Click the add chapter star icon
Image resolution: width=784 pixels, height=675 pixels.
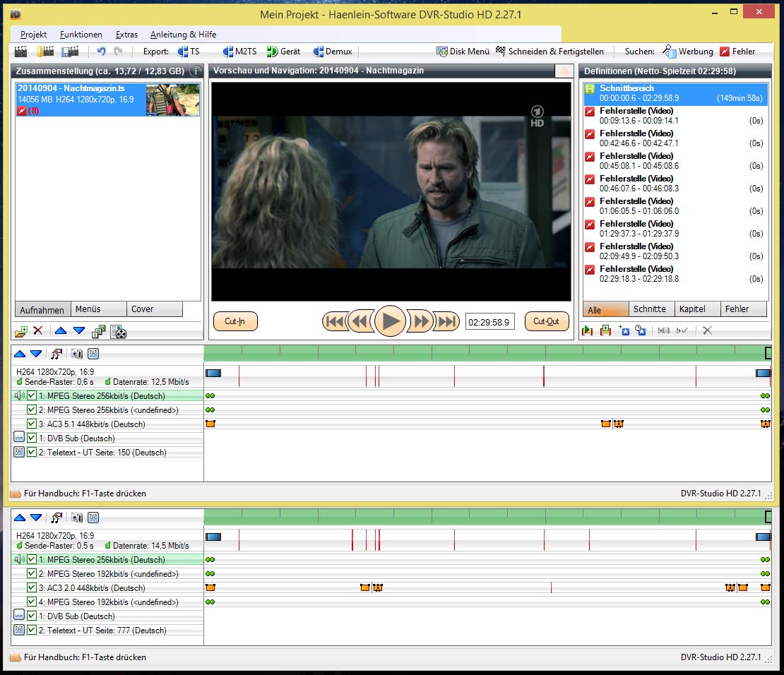click(x=623, y=330)
